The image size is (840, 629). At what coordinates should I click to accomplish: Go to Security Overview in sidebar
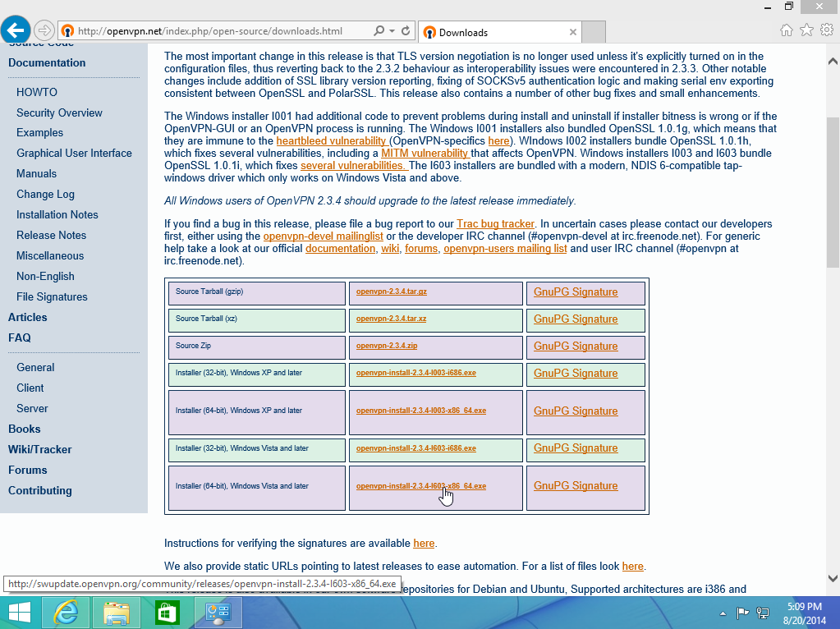click(x=59, y=113)
